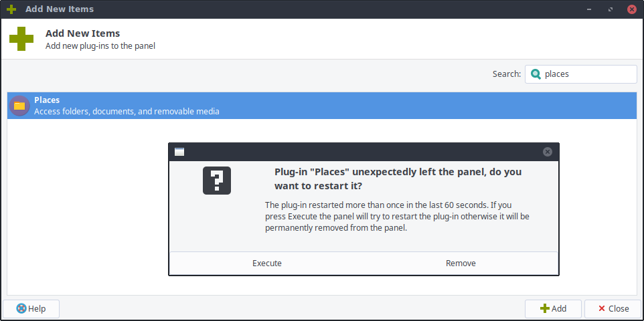Click the large green plus header icon
The height and width of the screenshot is (321, 644).
(x=21, y=39)
